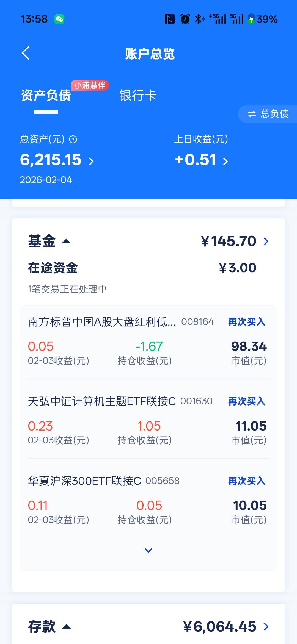Tap the Bluetooth status bar icon
This screenshot has width=297, height=644.
point(199,19)
